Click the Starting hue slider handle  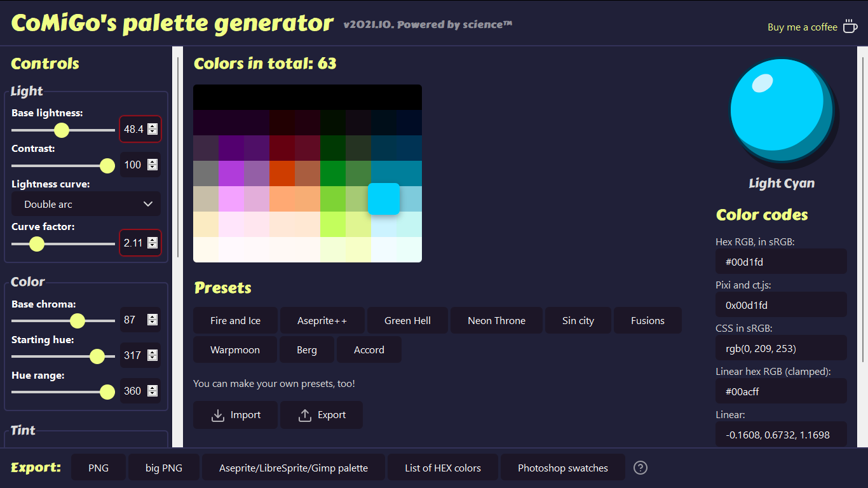tap(97, 356)
